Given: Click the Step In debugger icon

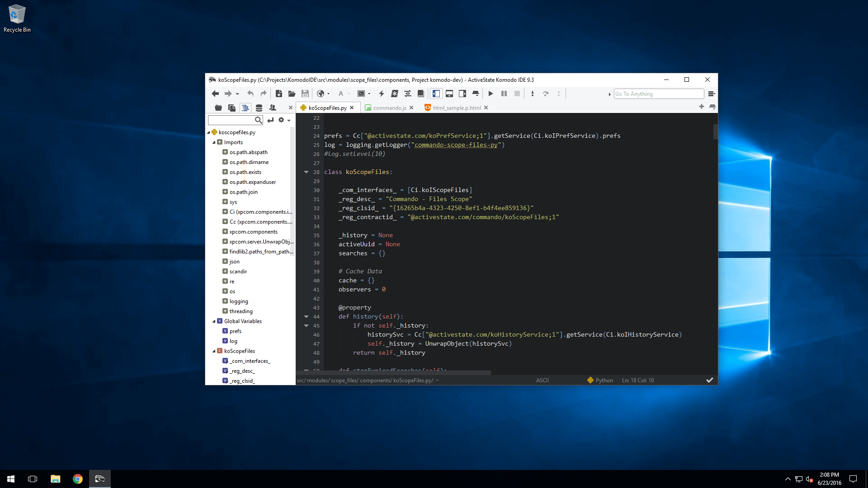Looking at the screenshot, I should (532, 94).
